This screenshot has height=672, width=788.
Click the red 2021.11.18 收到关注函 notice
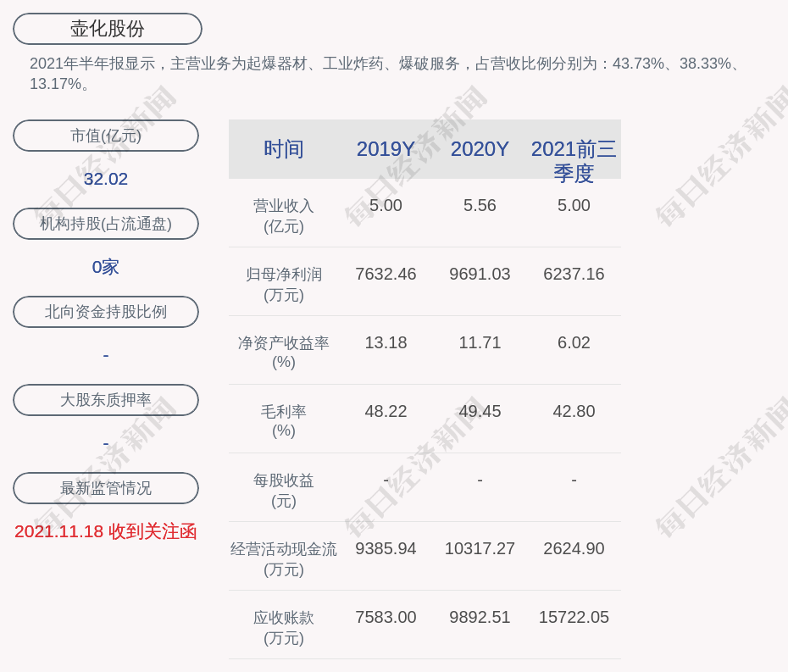point(106,531)
